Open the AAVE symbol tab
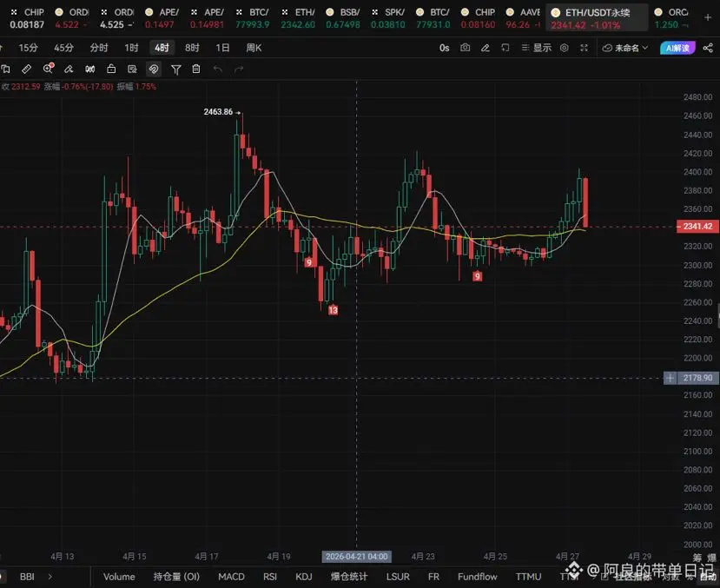The image size is (720, 588). pos(522,18)
